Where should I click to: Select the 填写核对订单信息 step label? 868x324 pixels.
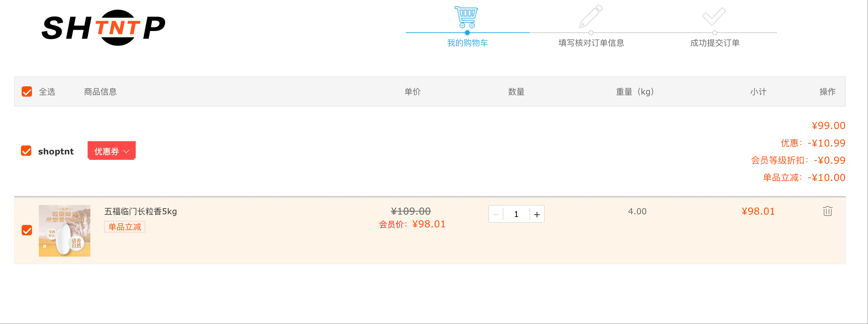click(x=591, y=43)
